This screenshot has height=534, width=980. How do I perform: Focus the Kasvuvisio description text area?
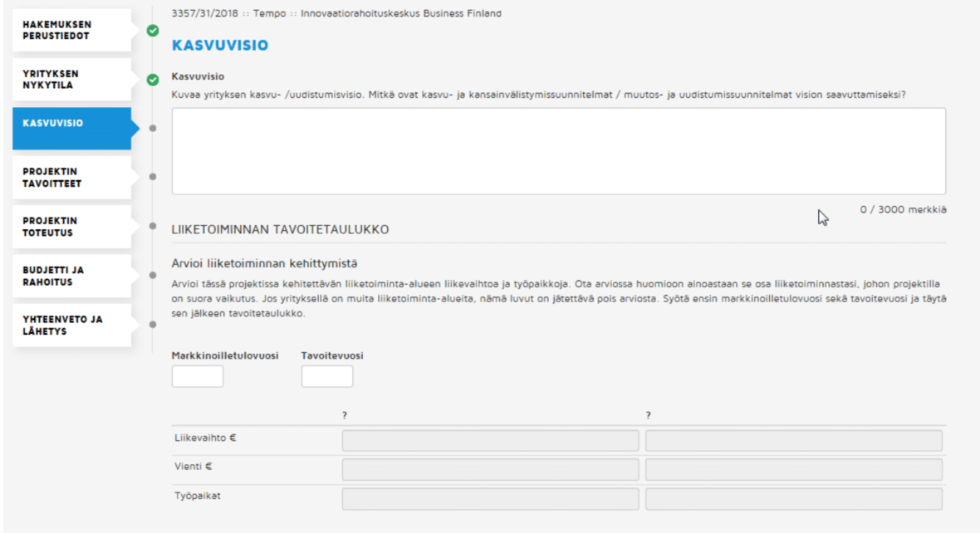559,150
